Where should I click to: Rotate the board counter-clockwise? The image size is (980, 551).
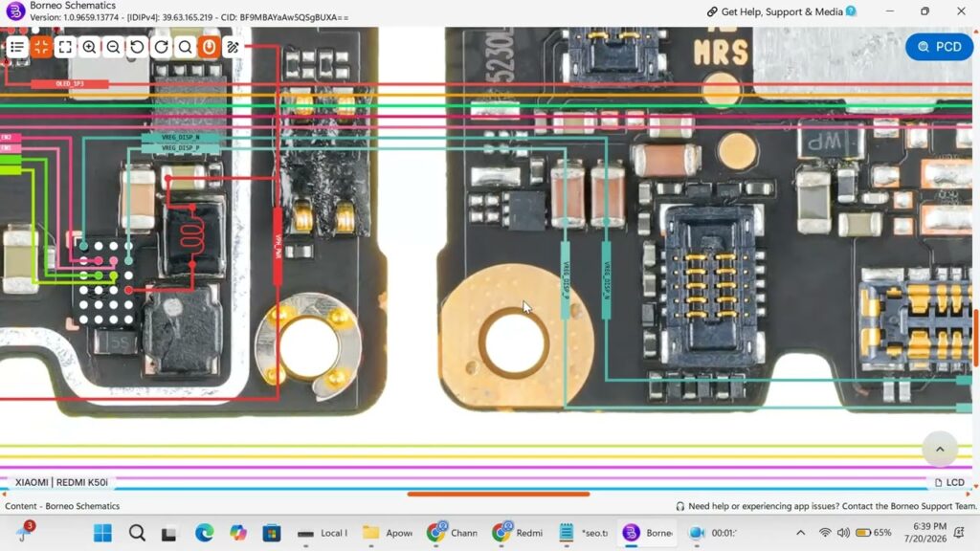[x=137, y=47]
